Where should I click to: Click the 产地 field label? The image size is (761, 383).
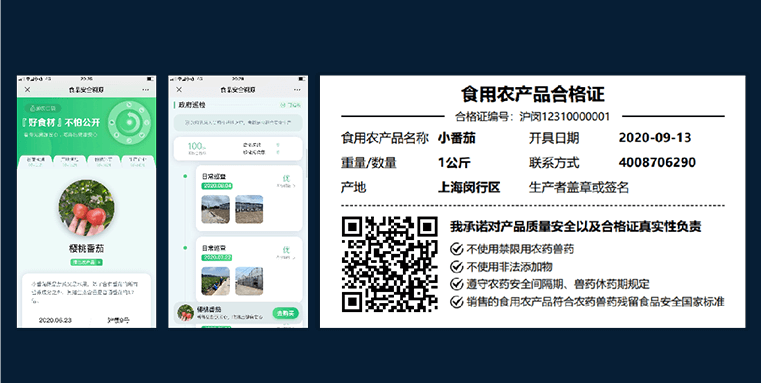[x=353, y=187]
